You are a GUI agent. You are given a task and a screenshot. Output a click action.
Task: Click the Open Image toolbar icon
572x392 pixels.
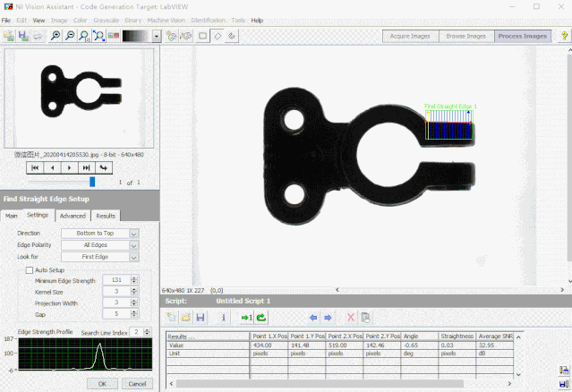pos(9,36)
